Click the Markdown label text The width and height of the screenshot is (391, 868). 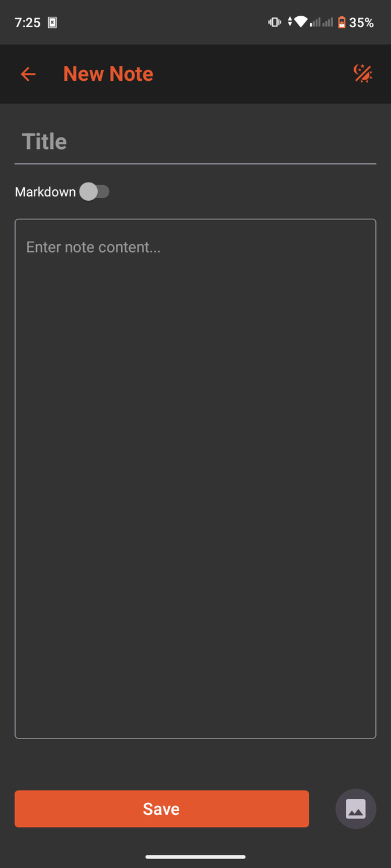click(45, 192)
